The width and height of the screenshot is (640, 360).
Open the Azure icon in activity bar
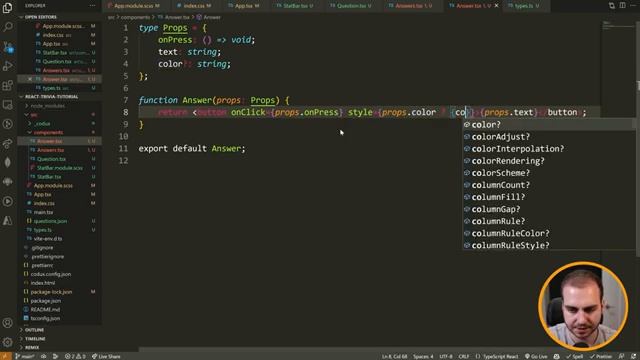click(7, 220)
